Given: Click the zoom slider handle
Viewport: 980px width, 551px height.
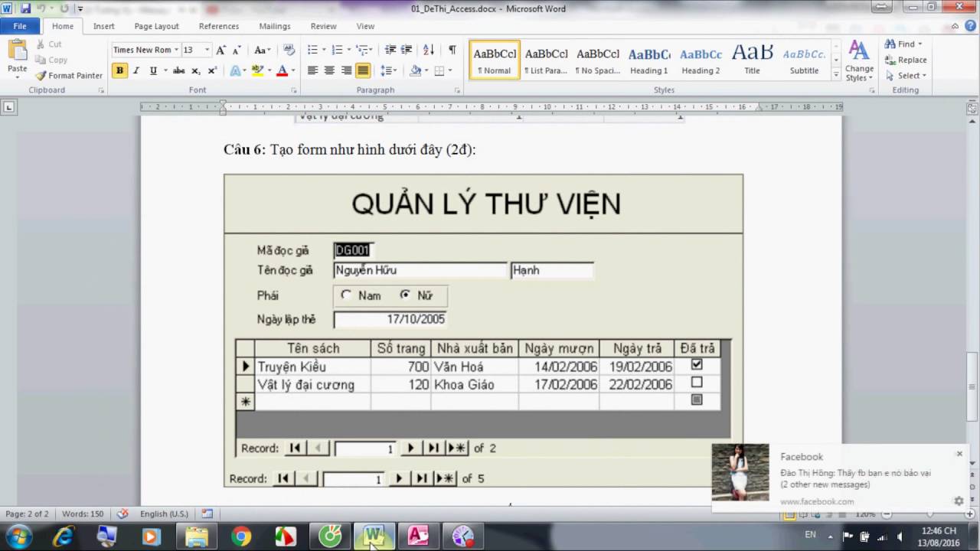Looking at the screenshot, I should [x=929, y=514].
